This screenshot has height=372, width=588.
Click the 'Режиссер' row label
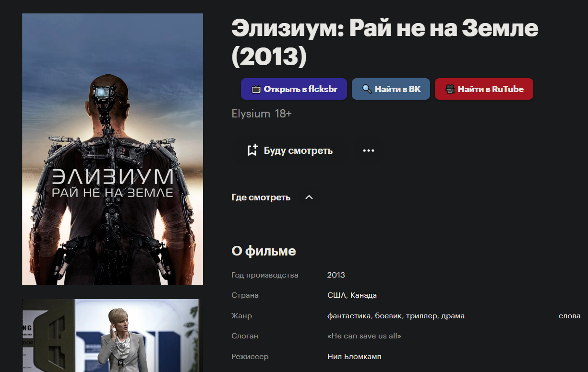[x=250, y=357]
